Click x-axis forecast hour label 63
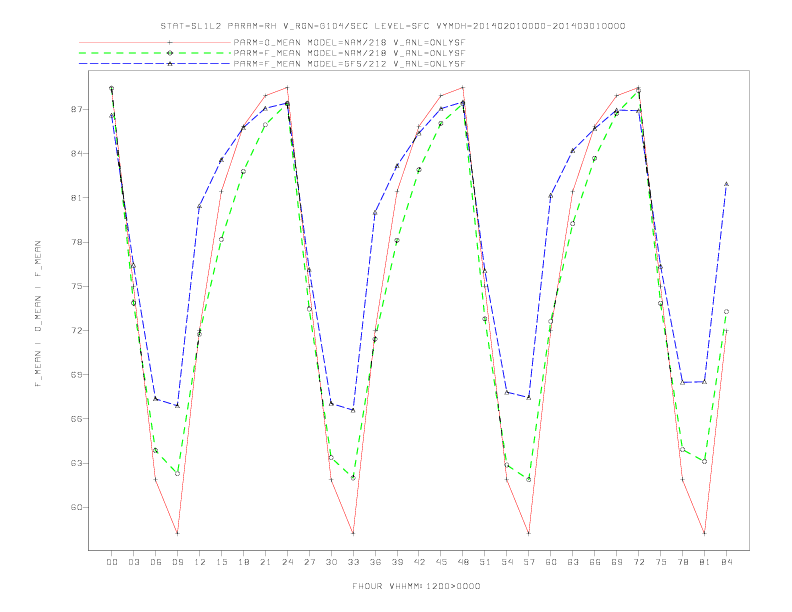792x612 pixels. (x=573, y=562)
